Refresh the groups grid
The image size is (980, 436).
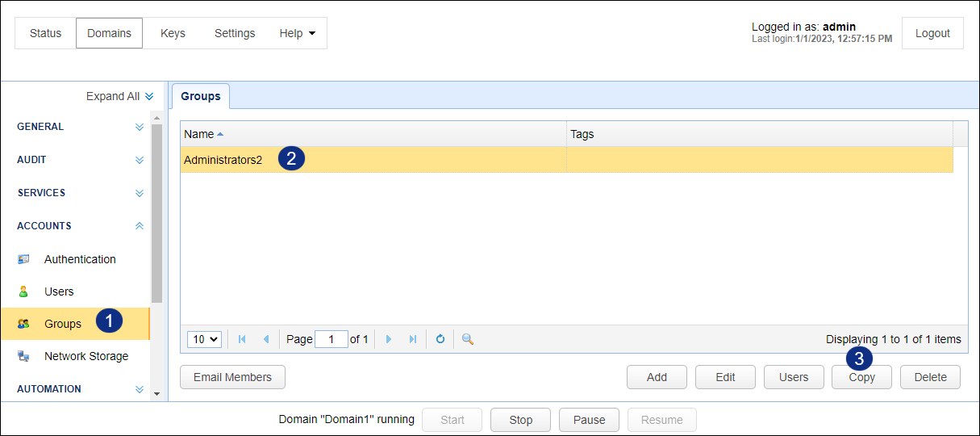point(440,339)
